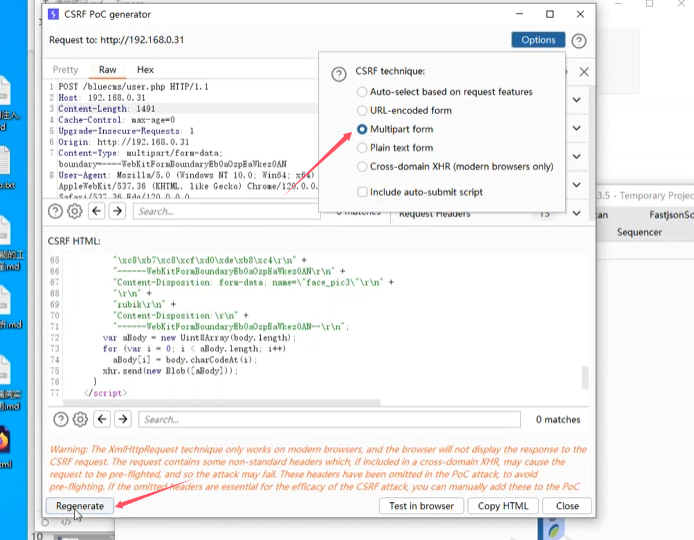Image resolution: width=694 pixels, height=540 pixels.
Task: Click the code brackets icon below dialog
Action: [x=66, y=522]
